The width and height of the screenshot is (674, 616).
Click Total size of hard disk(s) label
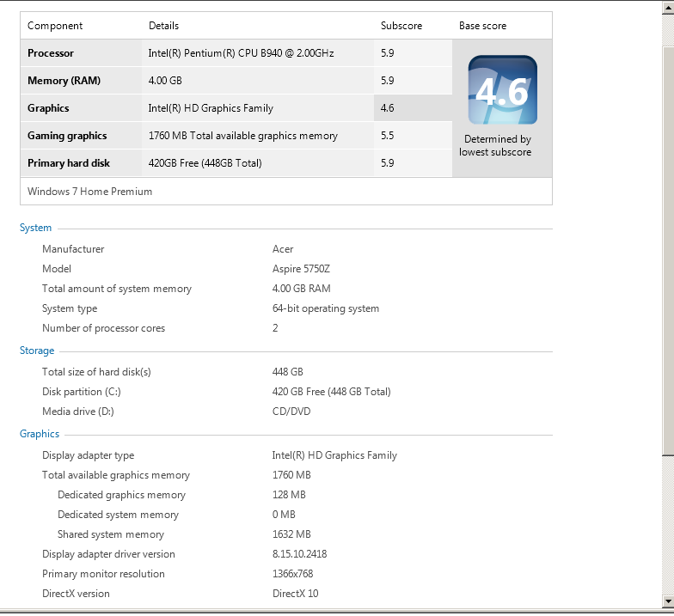point(96,372)
